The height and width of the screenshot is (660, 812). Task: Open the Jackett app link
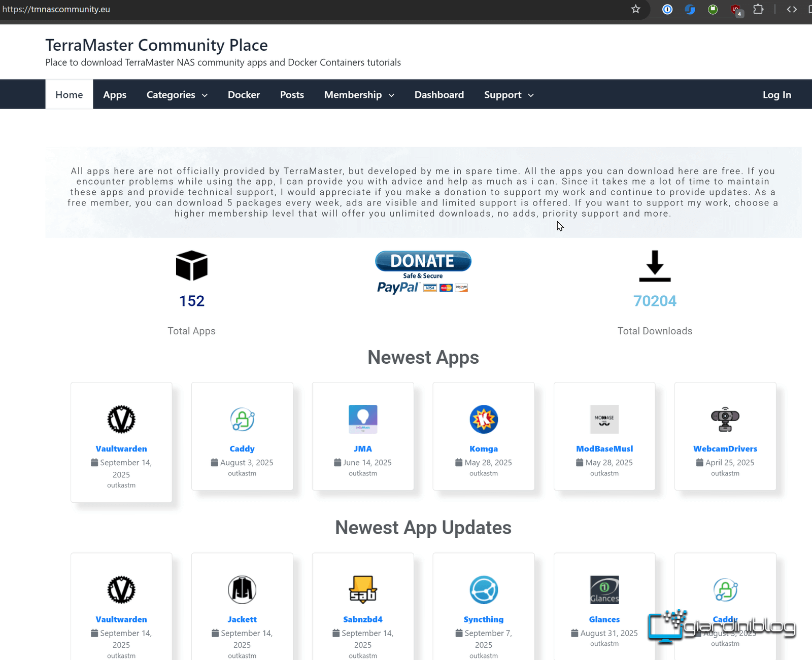242,619
